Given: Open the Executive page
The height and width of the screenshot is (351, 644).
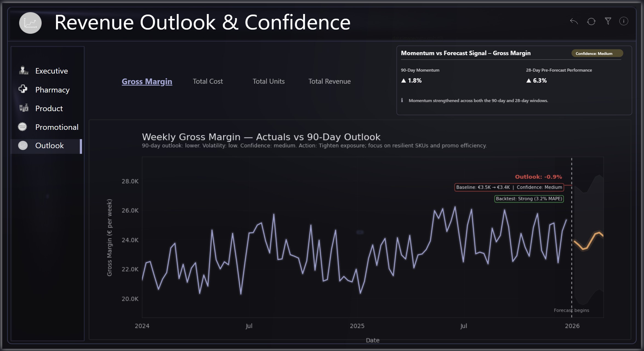Looking at the screenshot, I should pos(52,71).
